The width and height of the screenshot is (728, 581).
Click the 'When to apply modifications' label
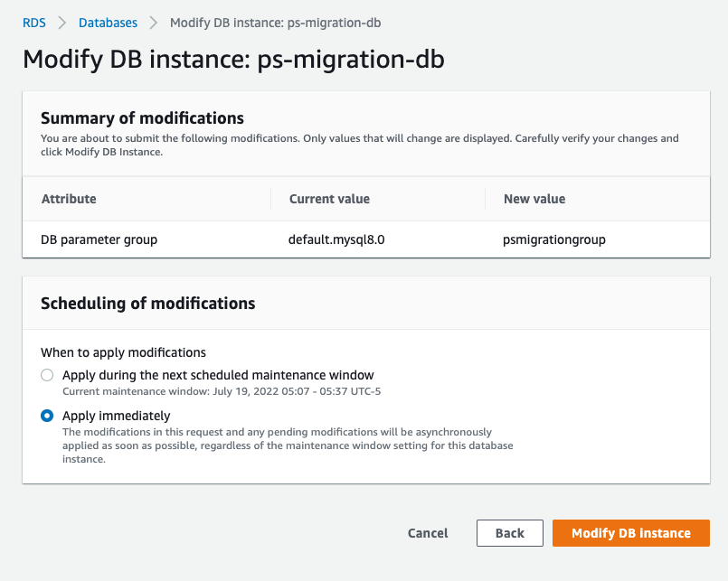coord(120,353)
